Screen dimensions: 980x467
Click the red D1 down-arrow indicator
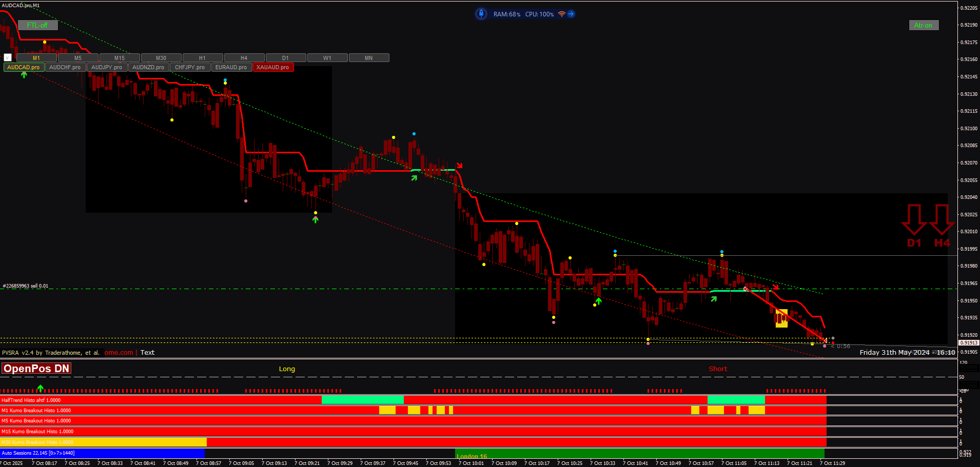coord(914,226)
